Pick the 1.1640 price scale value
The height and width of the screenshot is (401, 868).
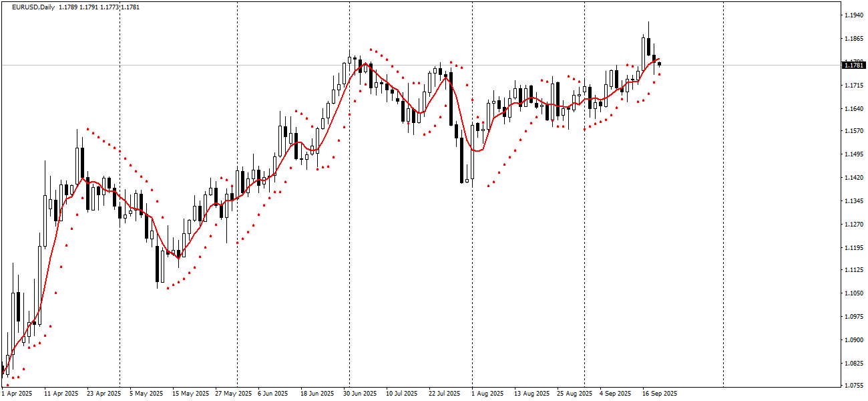point(853,108)
